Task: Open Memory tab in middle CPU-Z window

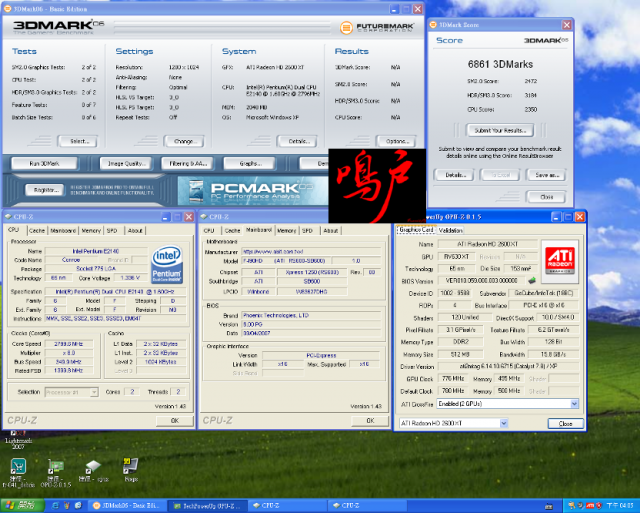Action: [x=287, y=231]
